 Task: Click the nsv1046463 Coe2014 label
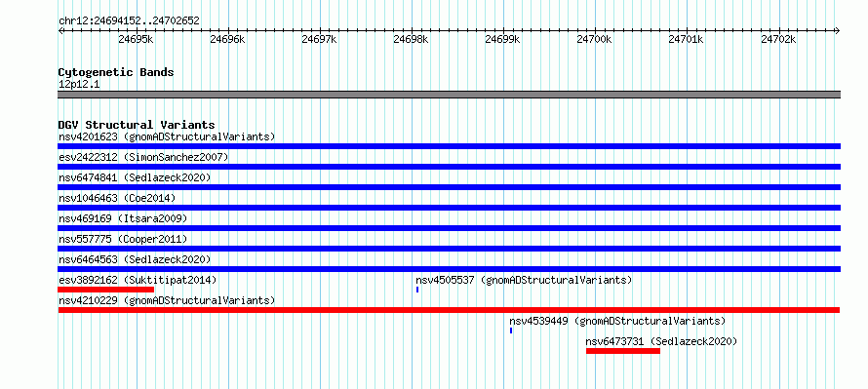coord(117,198)
